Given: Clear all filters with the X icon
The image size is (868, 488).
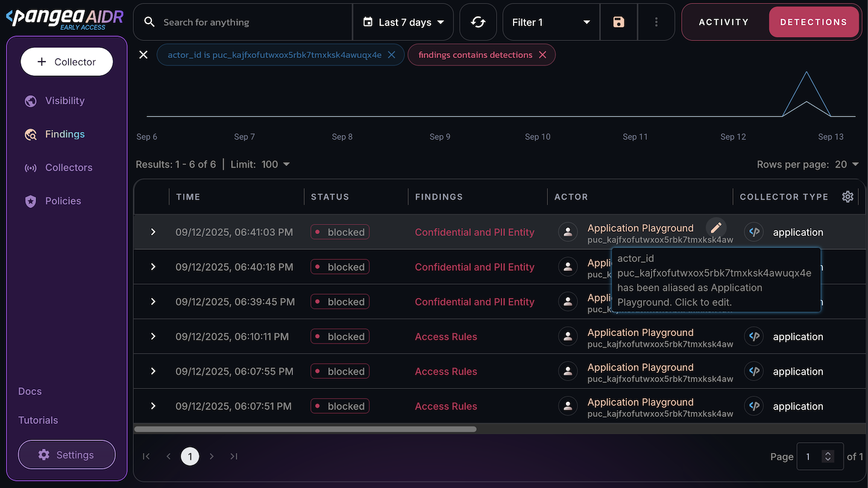Looking at the screenshot, I should pyautogui.click(x=143, y=55).
